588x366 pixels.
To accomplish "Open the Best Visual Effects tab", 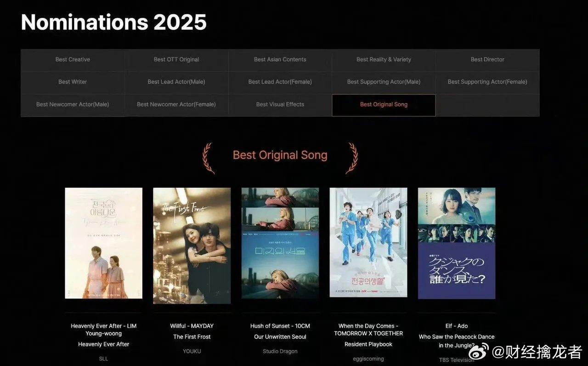I will (x=280, y=104).
